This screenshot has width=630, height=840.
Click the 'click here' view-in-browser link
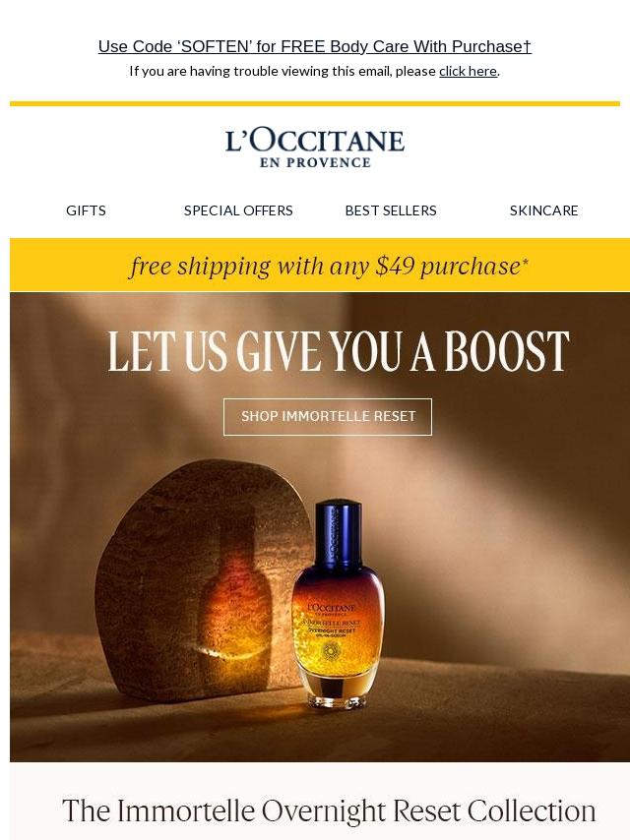tap(468, 71)
